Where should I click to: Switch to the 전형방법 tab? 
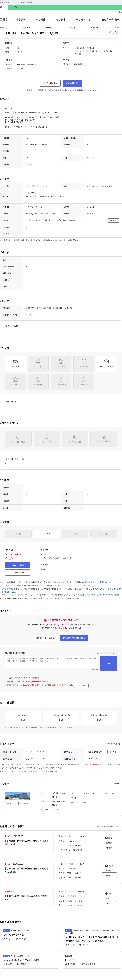94,27
